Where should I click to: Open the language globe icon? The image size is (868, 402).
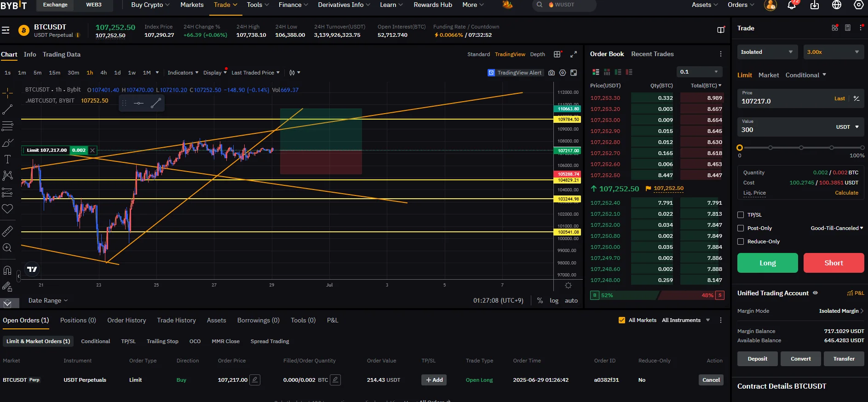click(837, 5)
